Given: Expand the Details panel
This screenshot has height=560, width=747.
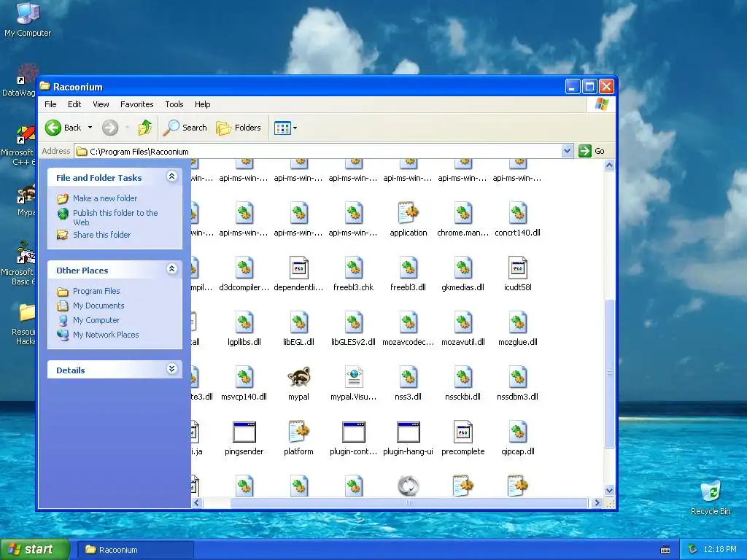Looking at the screenshot, I should tap(172, 369).
